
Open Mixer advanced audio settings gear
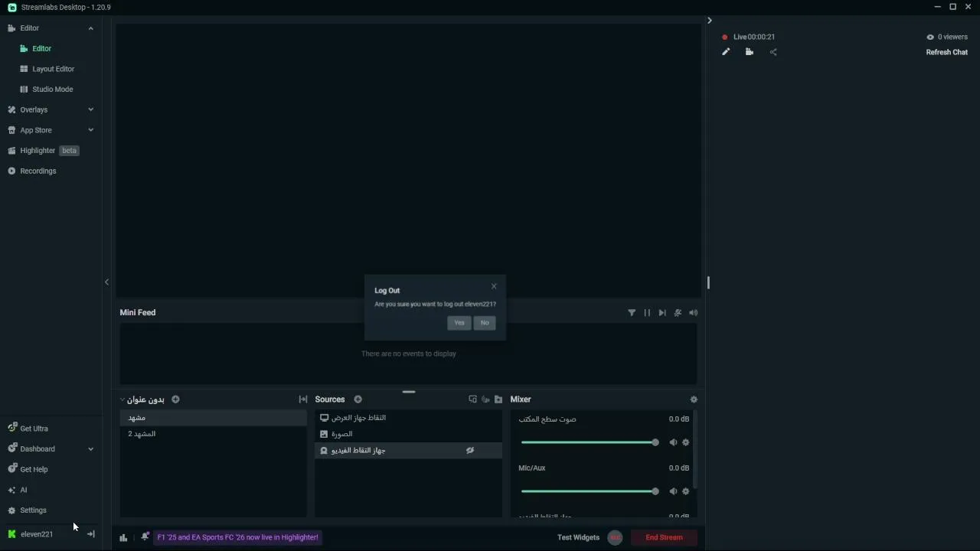(x=694, y=399)
